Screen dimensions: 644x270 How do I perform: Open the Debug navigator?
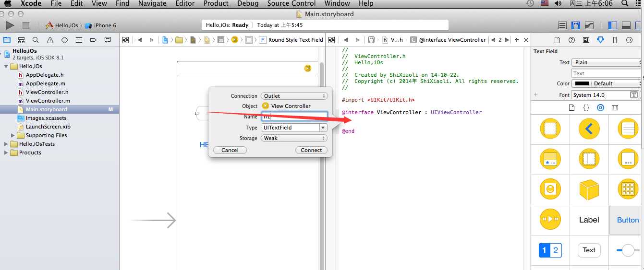click(x=79, y=40)
